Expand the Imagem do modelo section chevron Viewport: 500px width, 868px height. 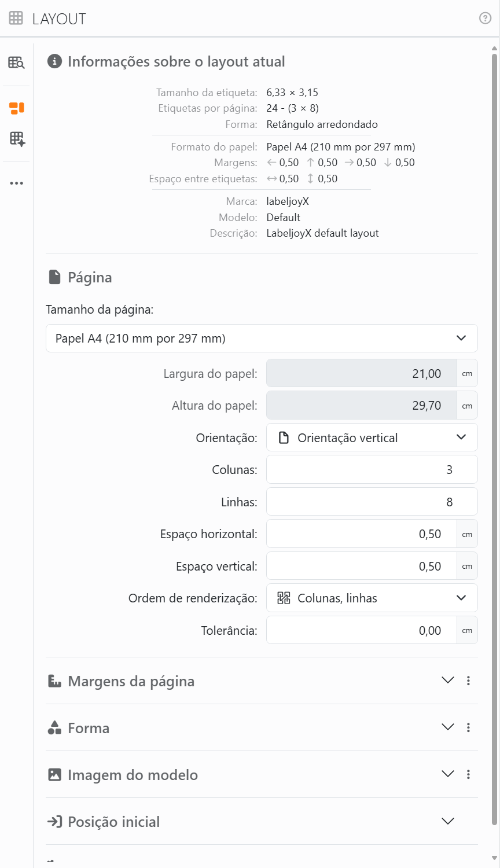tap(448, 774)
